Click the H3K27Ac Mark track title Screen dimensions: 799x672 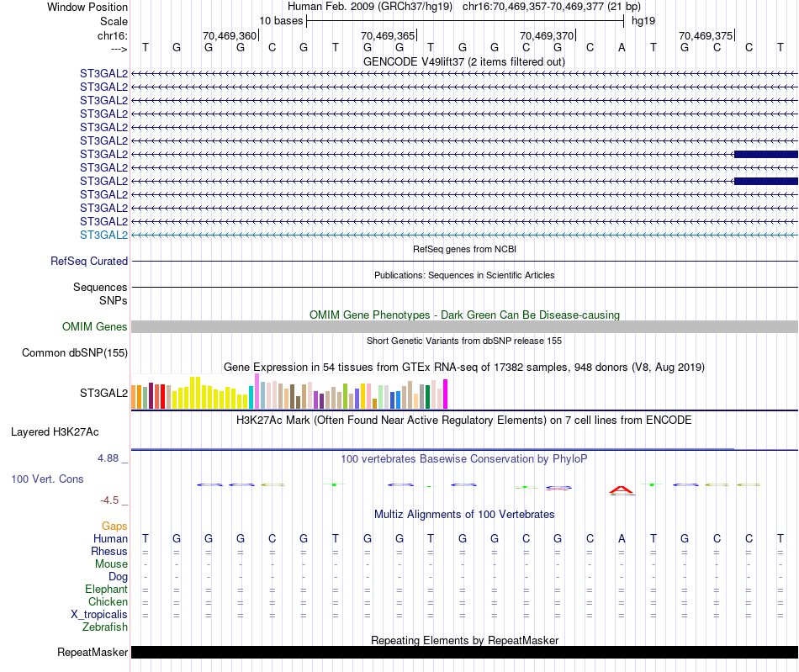(x=464, y=421)
